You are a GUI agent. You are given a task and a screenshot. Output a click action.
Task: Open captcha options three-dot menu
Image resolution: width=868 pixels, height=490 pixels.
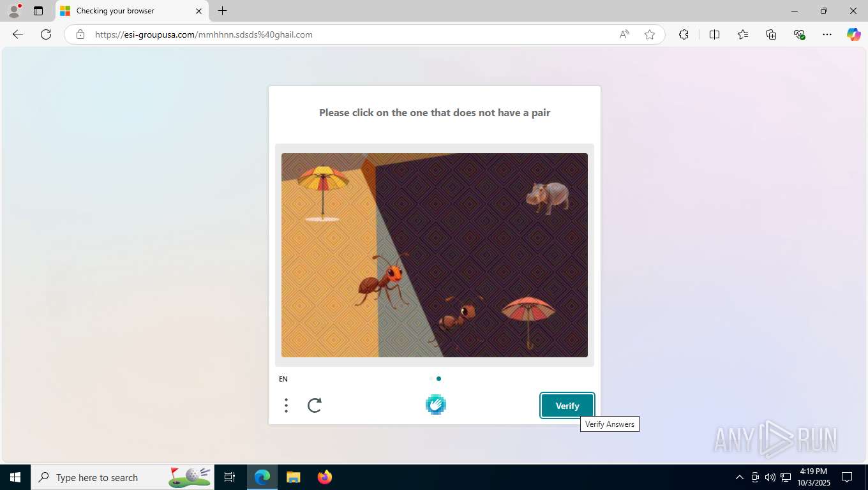(x=286, y=405)
